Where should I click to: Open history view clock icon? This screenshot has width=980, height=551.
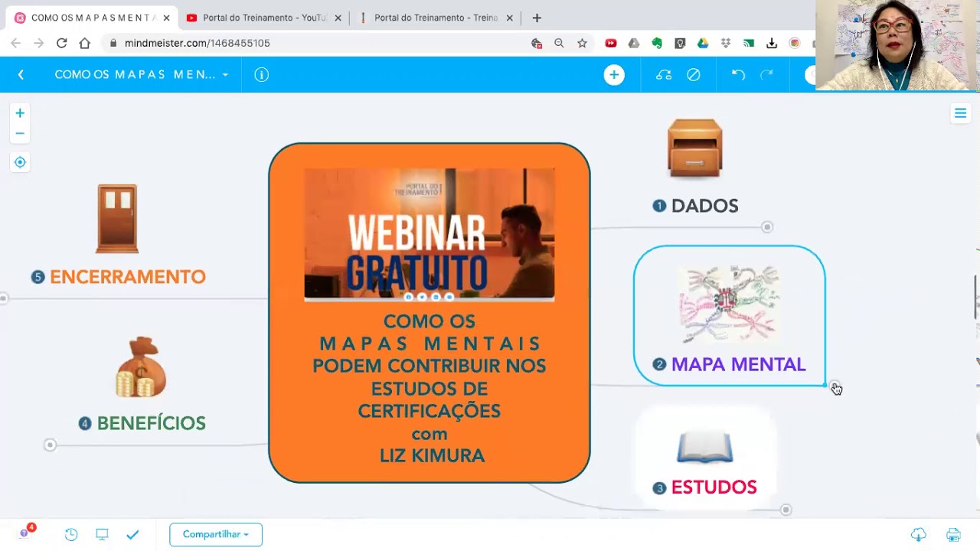coord(71,534)
